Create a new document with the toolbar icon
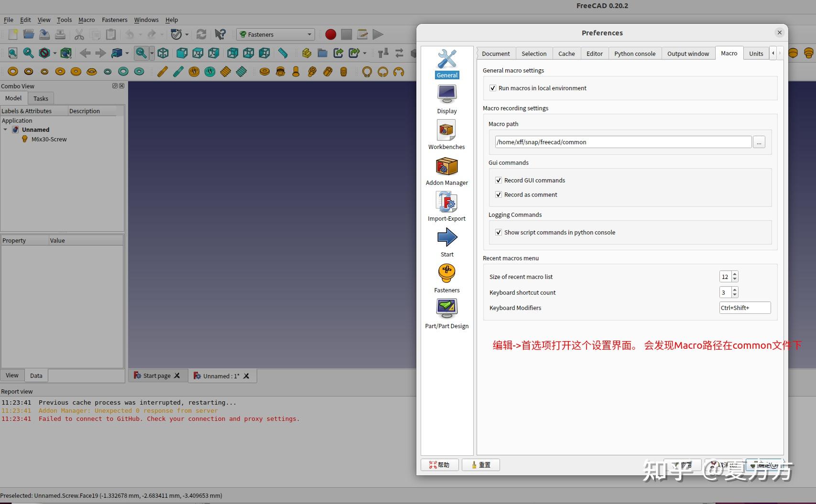The height and width of the screenshot is (504, 816). point(13,34)
